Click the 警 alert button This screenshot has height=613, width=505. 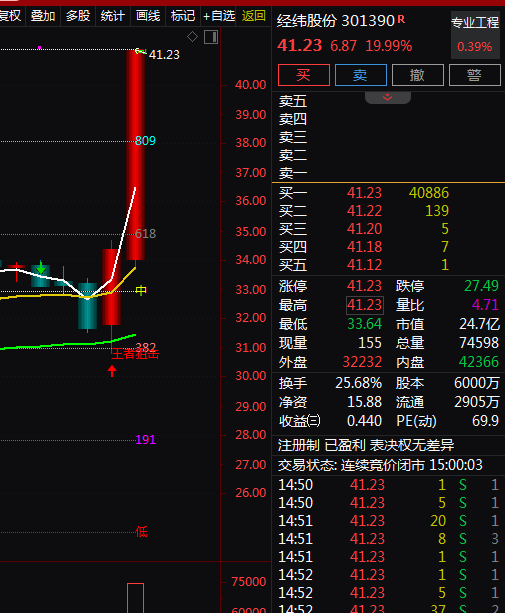(475, 75)
